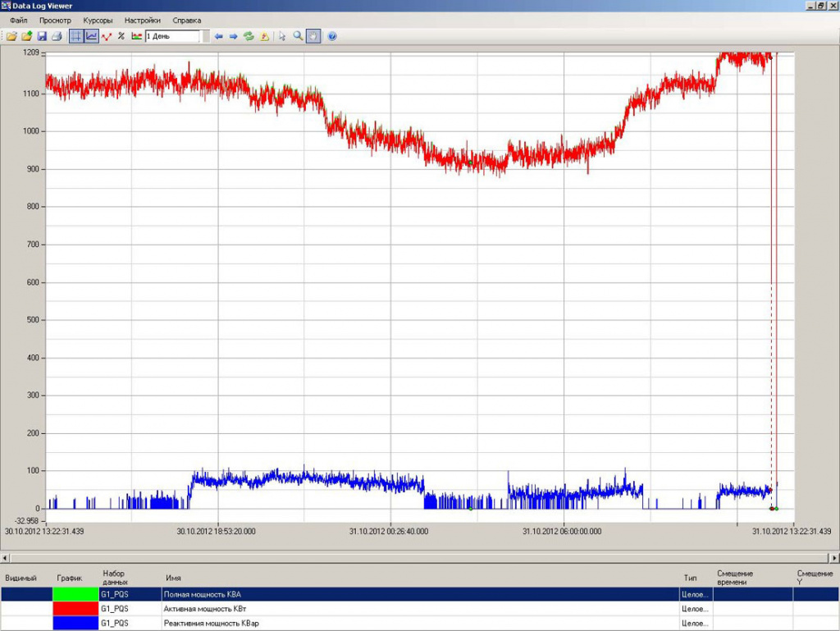Select the pointer cursor tool
Image resolution: width=840 pixels, height=631 pixels.
click(x=282, y=36)
